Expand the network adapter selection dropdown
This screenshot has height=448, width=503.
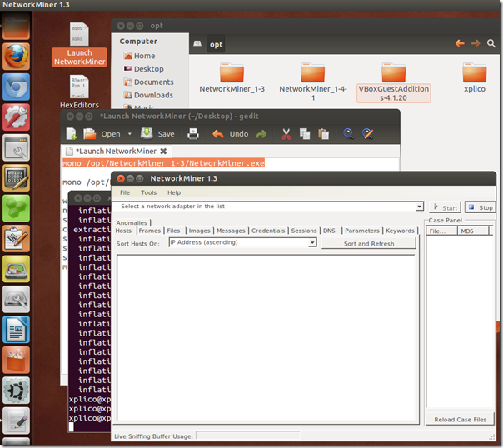419,207
